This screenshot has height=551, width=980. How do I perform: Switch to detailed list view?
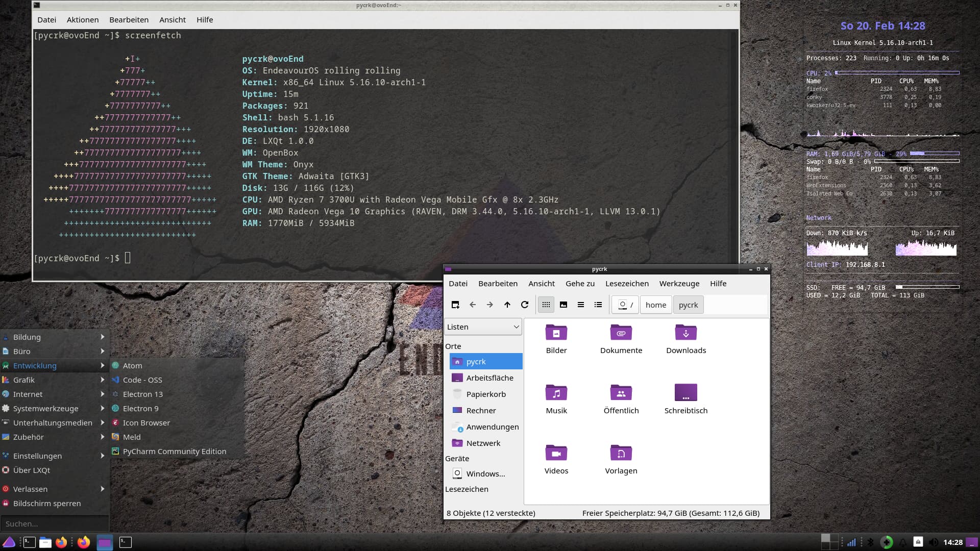click(x=598, y=305)
